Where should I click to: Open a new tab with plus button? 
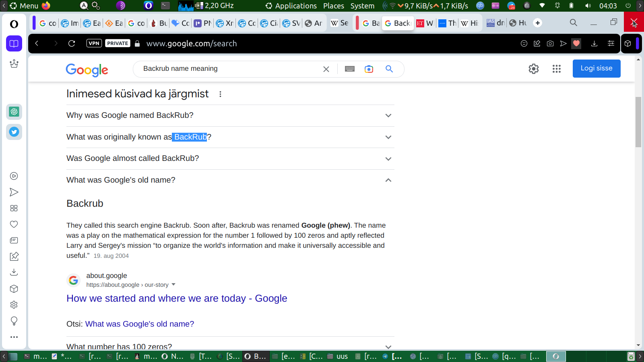click(x=538, y=23)
